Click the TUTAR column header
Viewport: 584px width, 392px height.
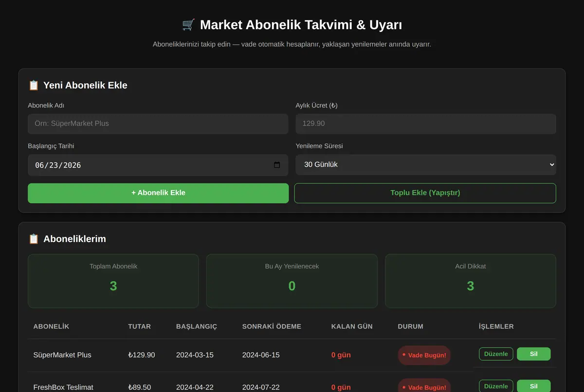point(140,326)
